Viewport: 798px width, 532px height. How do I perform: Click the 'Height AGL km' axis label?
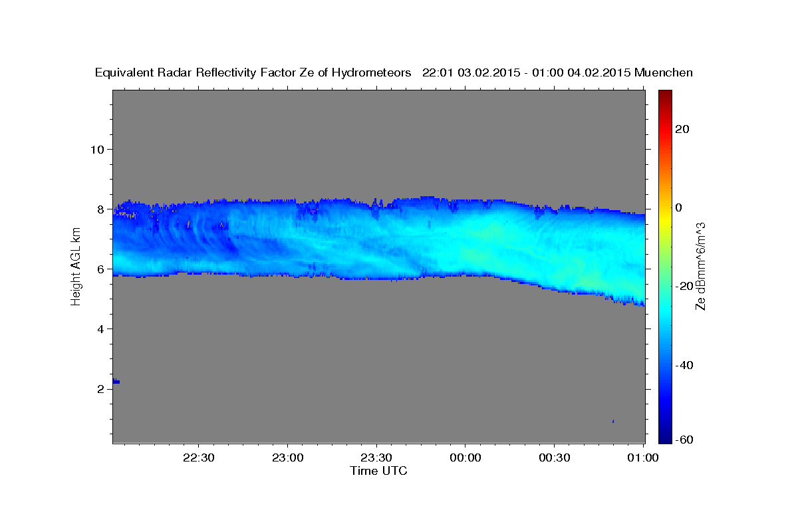[x=76, y=265]
